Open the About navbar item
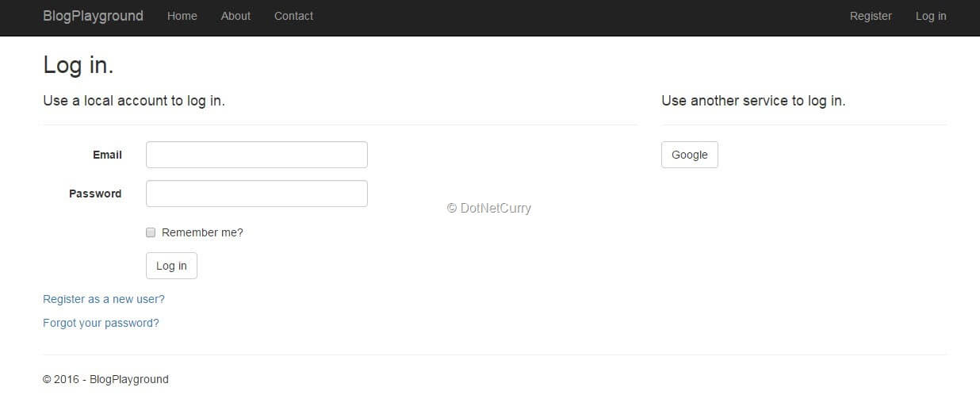This screenshot has width=980, height=418. [235, 16]
